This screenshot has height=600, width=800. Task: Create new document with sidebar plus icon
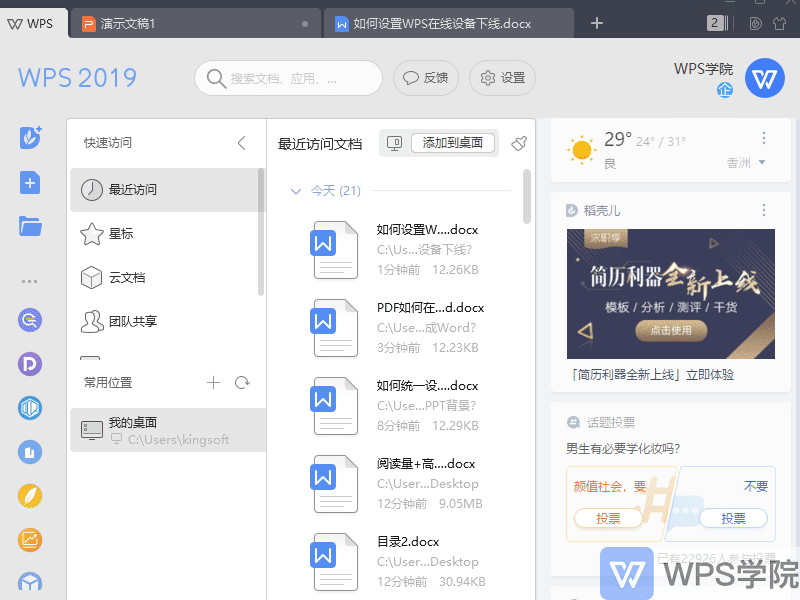[30, 183]
